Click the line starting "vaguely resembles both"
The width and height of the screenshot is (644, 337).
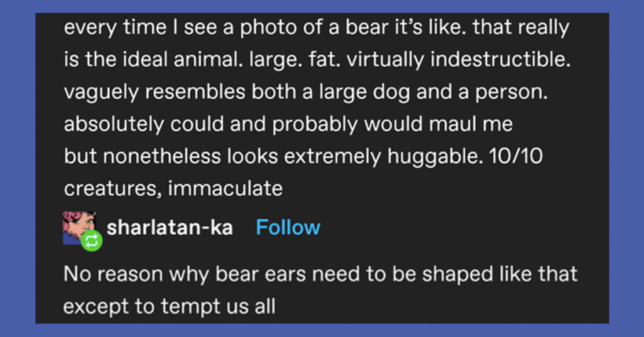(306, 92)
